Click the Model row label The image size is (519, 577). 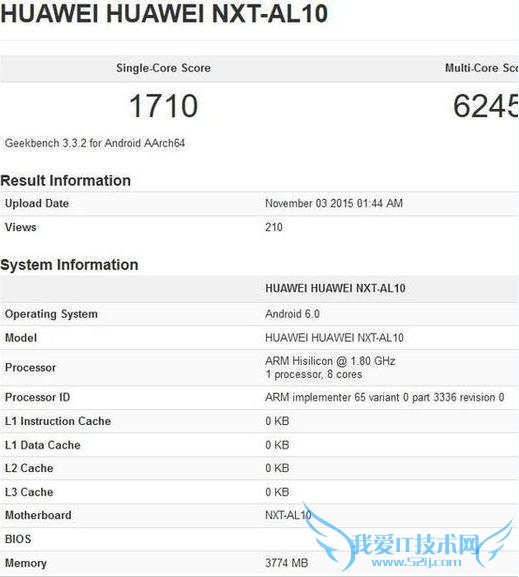click(x=21, y=338)
